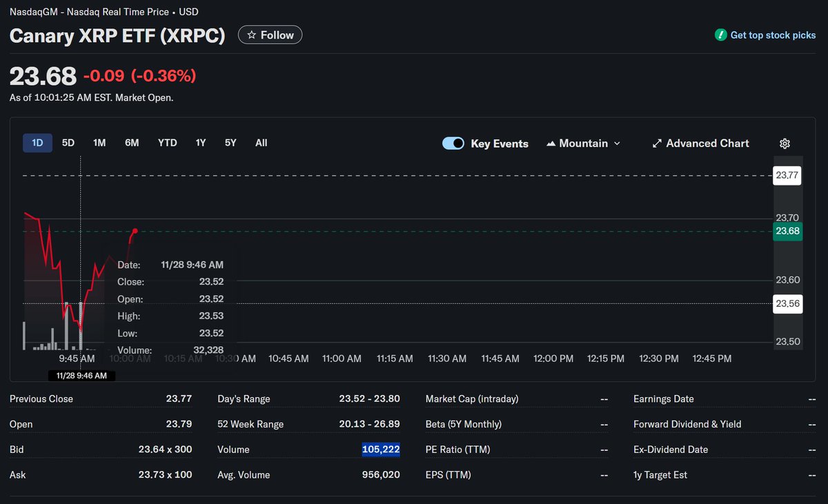Click the Bid value 23.64 x 300
The image size is (828, 504).
(165, 450)
